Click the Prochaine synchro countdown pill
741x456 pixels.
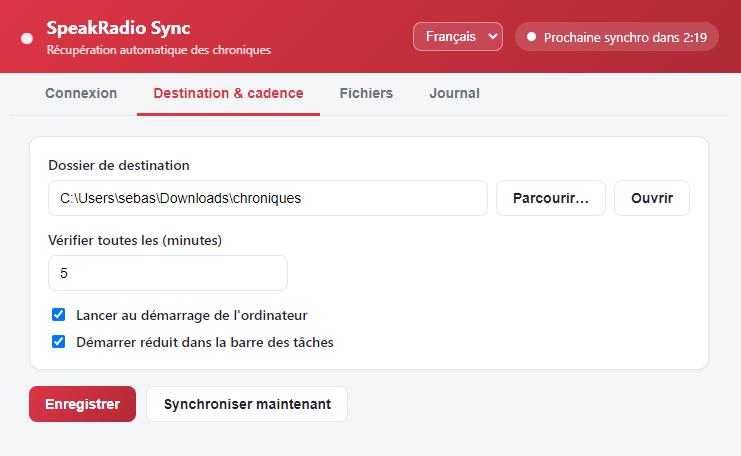tap(617, 37)
